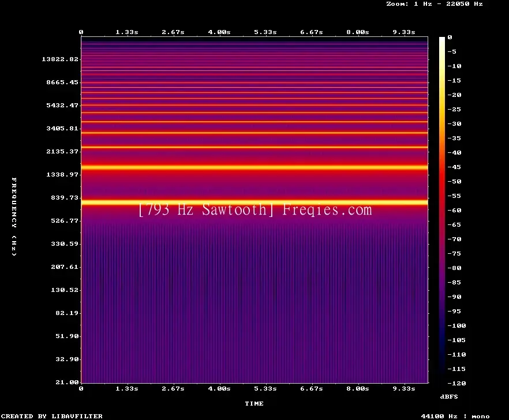Click the vertical dBFS color gradient bar

(442, 210)
